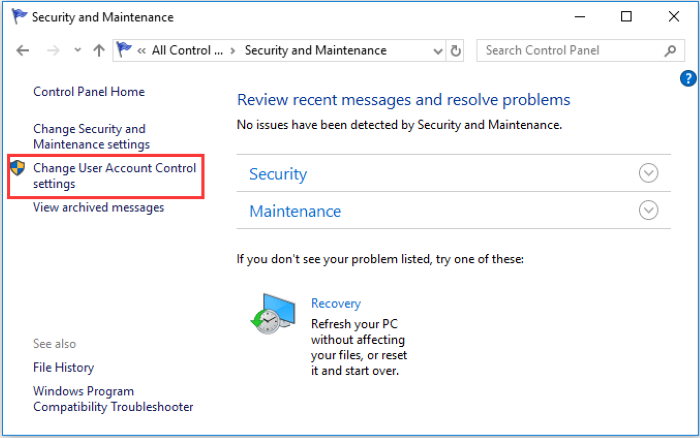The height and width of the screenshot is (438, 700).
Task: Maximize the Security and Maintenance window
Action: (x=626, y=17)
